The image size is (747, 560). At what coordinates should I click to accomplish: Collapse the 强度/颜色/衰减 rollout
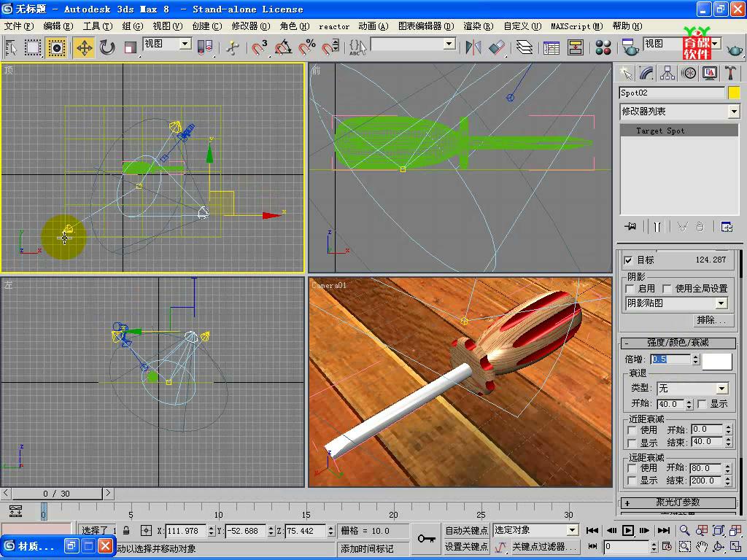coord(678,343)
